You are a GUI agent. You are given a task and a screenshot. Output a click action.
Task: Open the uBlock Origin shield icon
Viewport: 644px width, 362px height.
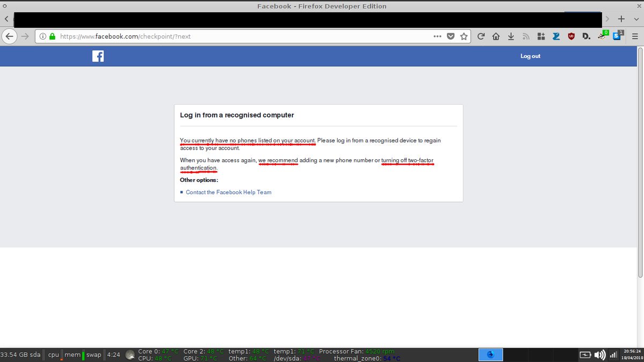[571, 36]
